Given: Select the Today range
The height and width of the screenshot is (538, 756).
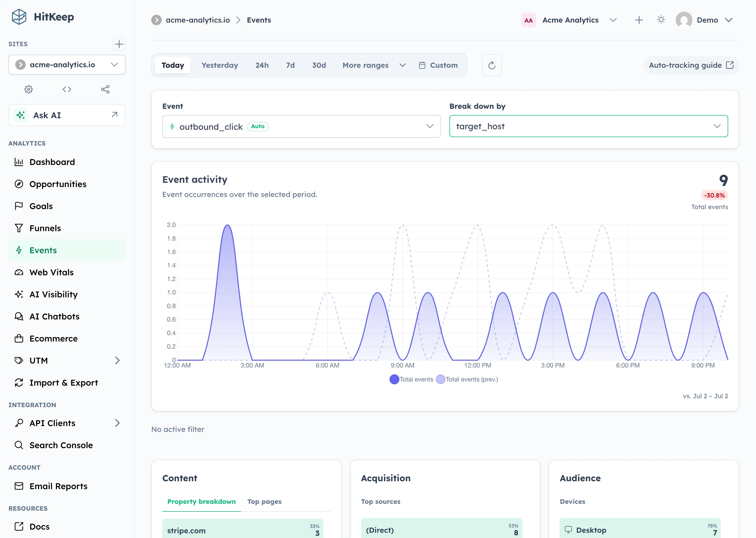Looking at the screenshot, I should [173, 65].
